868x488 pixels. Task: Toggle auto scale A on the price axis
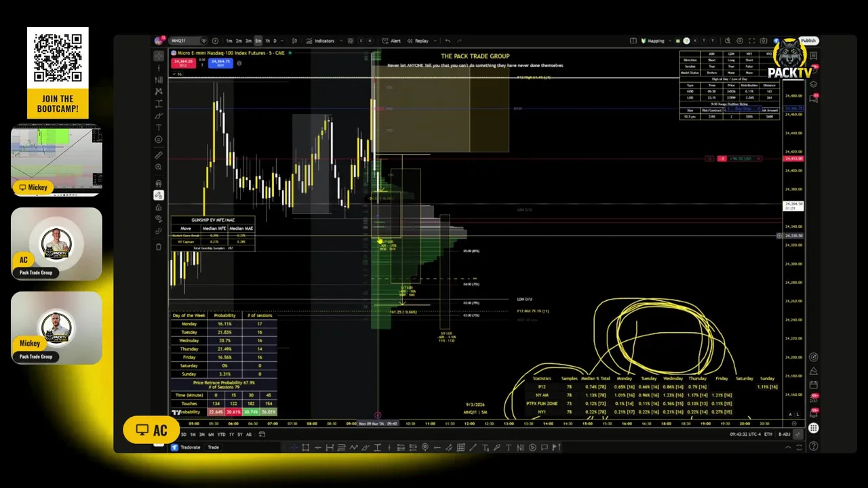pyautogui.click(x=790, y=414)
